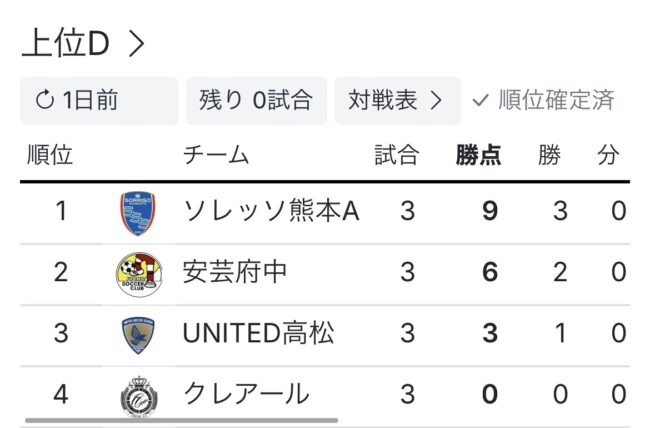Screen dimensions: 650x428
Task: Sort by the 勝点 column header
Action: pos(478,155)
